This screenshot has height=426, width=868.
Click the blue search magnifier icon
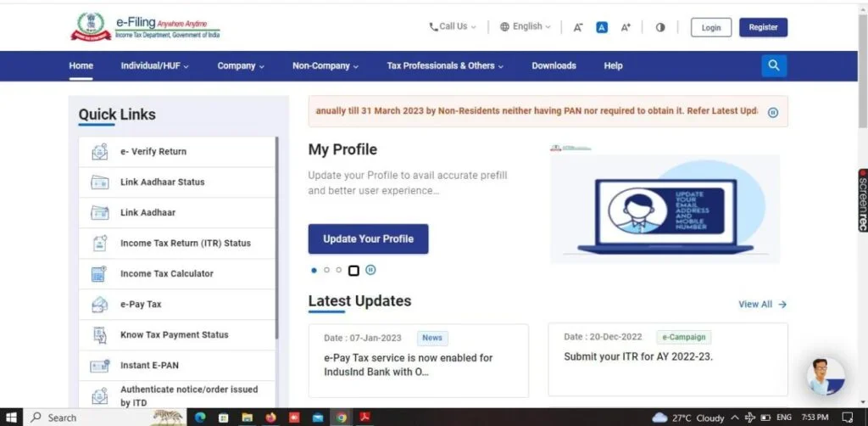pyautogui.click(x=774, y=65)
